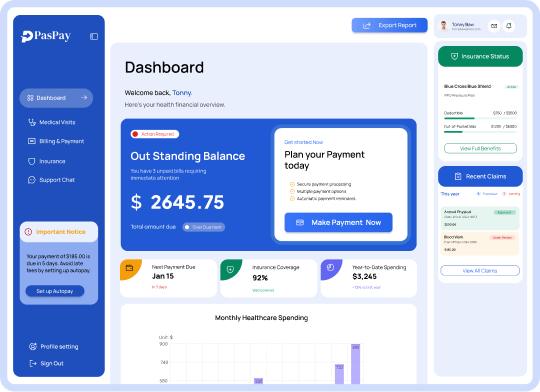
Task: Click the Billing & Payment card icon
Action: tap(32, 141)
